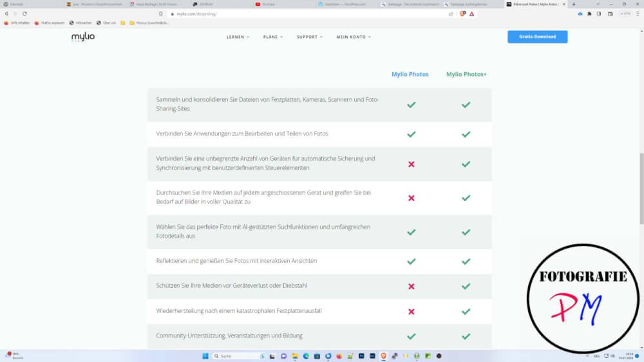
Task: Open a new browser tab with plus
Action: pos(574,4)
